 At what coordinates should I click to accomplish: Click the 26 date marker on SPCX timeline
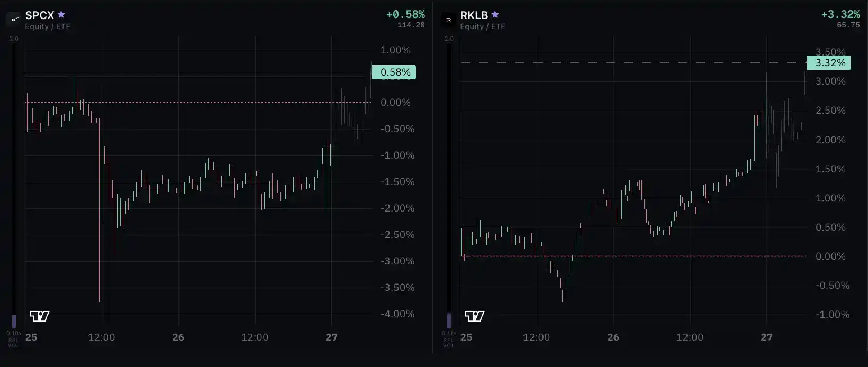coord(178,337)
